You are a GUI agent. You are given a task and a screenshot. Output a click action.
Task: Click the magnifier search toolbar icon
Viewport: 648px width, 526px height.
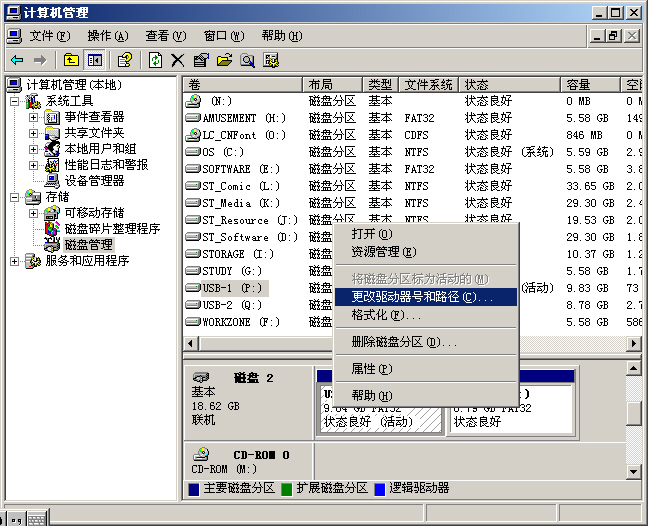pos(248,60)
